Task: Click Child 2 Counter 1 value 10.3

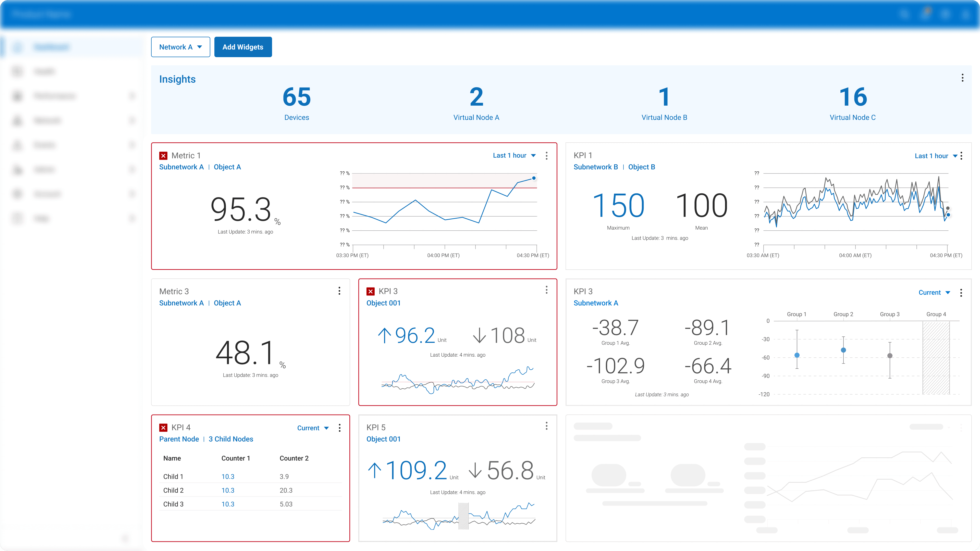Action: click(x=227, y=490)
